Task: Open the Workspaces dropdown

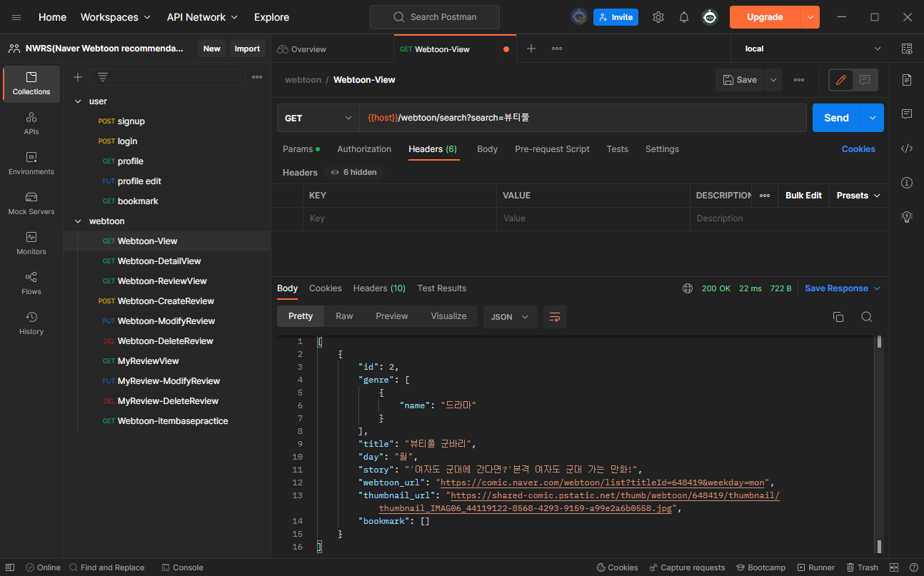Action: coord(116,17)
